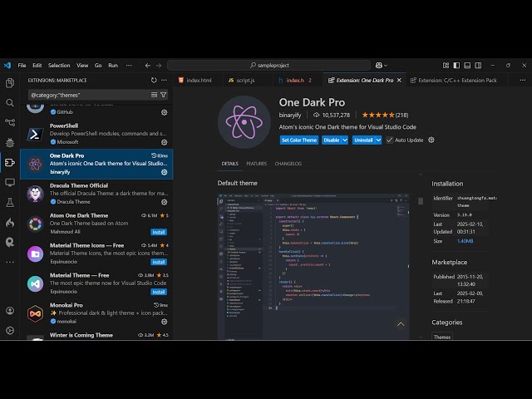532x399 pixels.
Task: Click the Set Color Theme button
Action: pos(298,140)
